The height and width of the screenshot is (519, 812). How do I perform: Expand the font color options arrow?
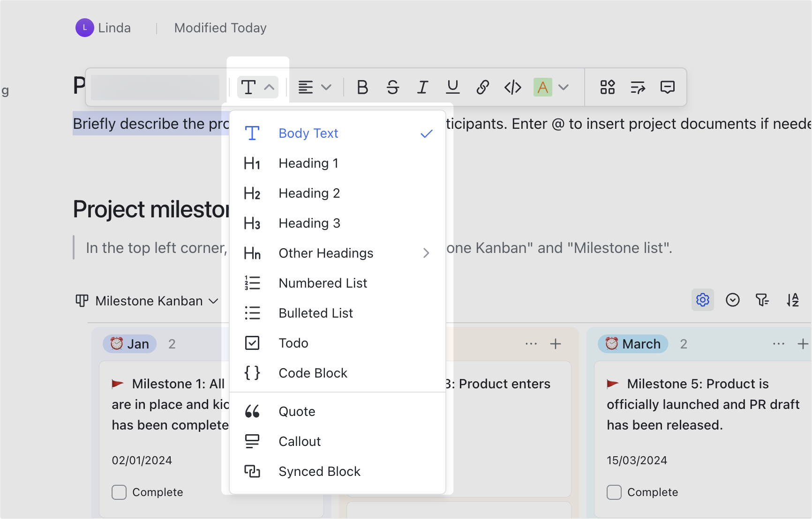[x=564, y=87]
